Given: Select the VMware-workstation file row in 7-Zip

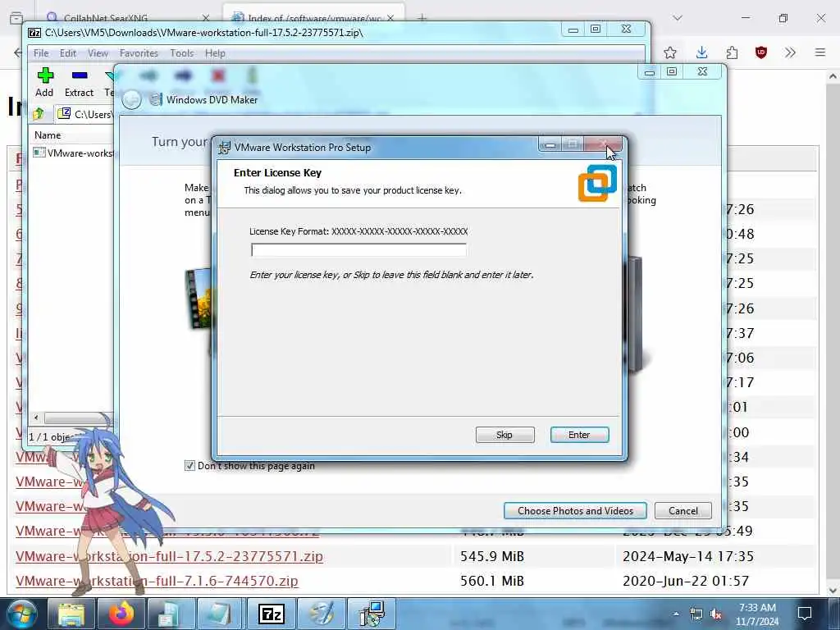Looking at the screenshot, I should tap(73, 153).
